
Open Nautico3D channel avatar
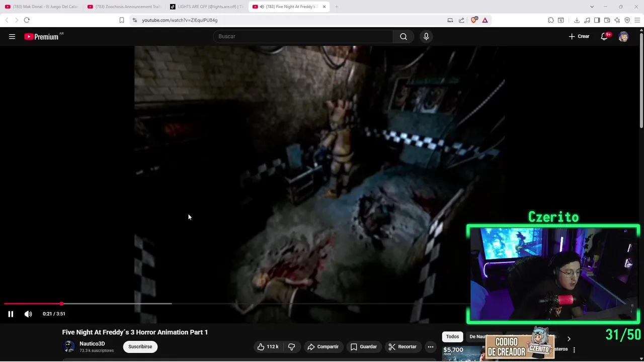(69, 346)
